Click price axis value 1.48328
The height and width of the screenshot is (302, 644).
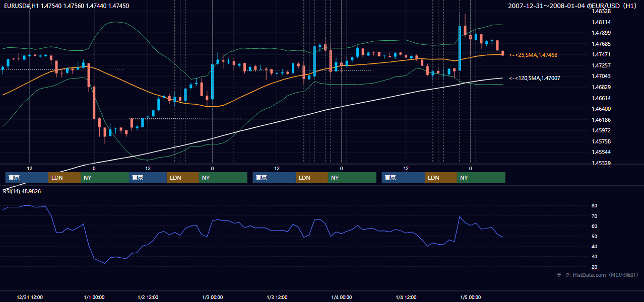[x=601, y=12]
